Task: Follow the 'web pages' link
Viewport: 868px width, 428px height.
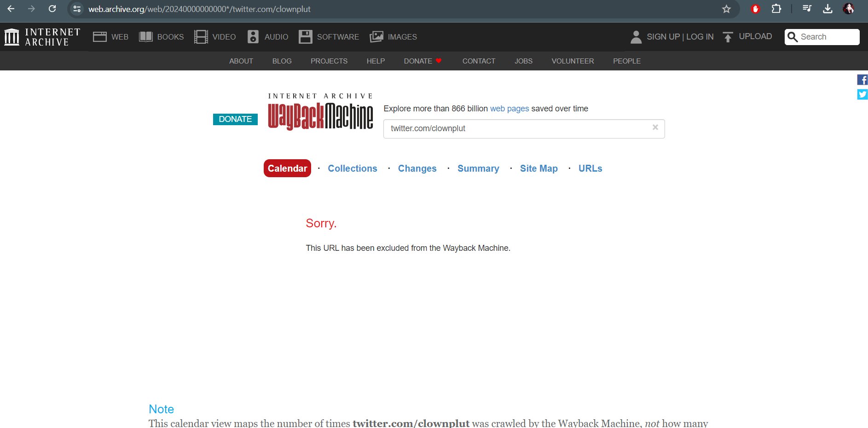Action: point(509,109)
